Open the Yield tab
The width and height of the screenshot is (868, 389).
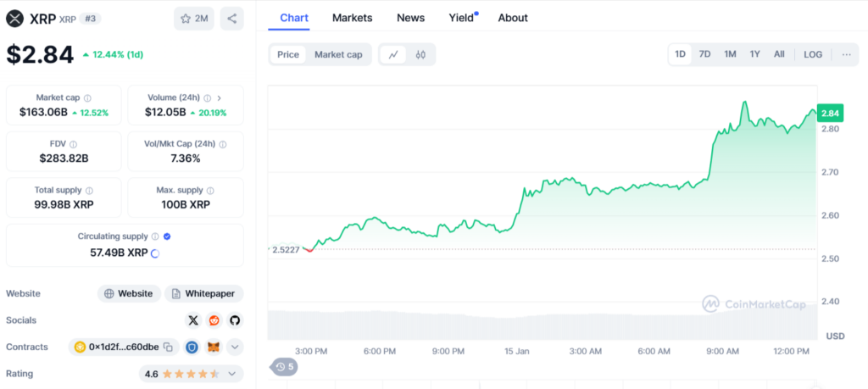click(463, 18)
